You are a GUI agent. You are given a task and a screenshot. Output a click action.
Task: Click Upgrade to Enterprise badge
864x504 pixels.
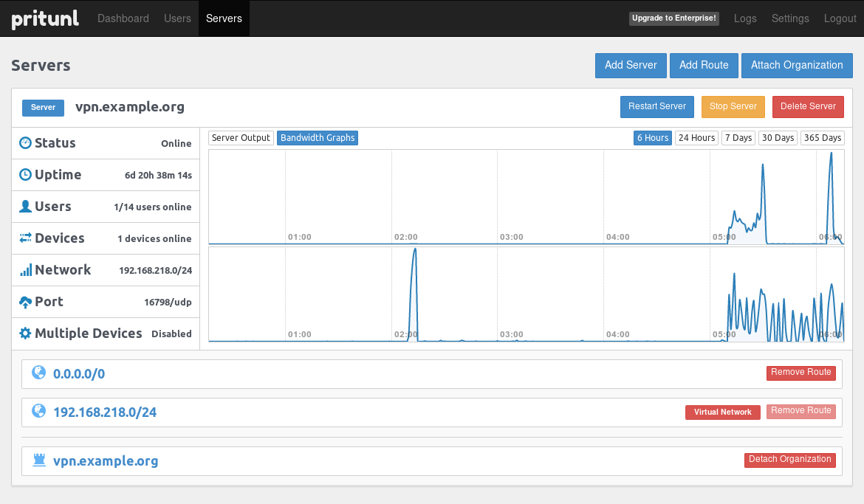674,18
